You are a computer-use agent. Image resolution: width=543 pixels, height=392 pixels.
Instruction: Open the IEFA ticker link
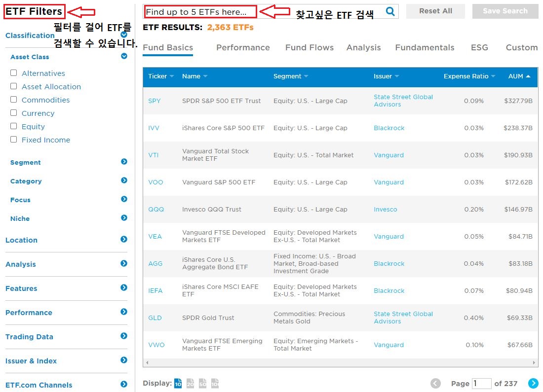155,290
